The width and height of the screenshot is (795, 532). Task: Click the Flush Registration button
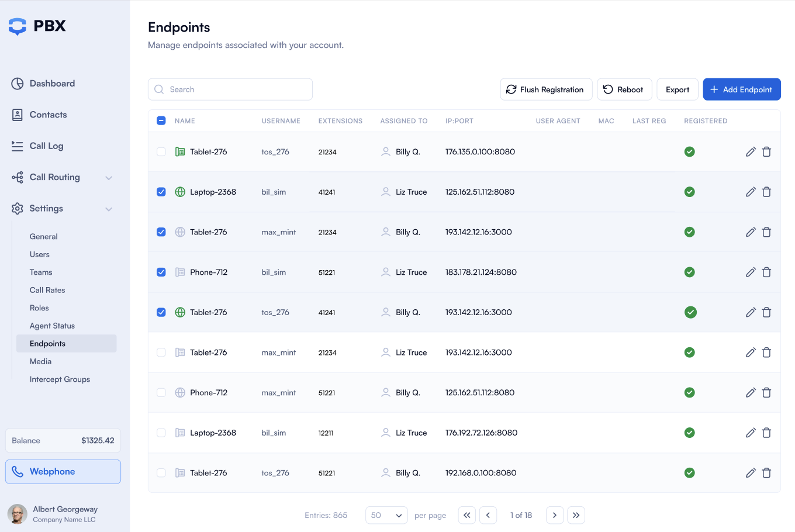(x=545, y=89)
